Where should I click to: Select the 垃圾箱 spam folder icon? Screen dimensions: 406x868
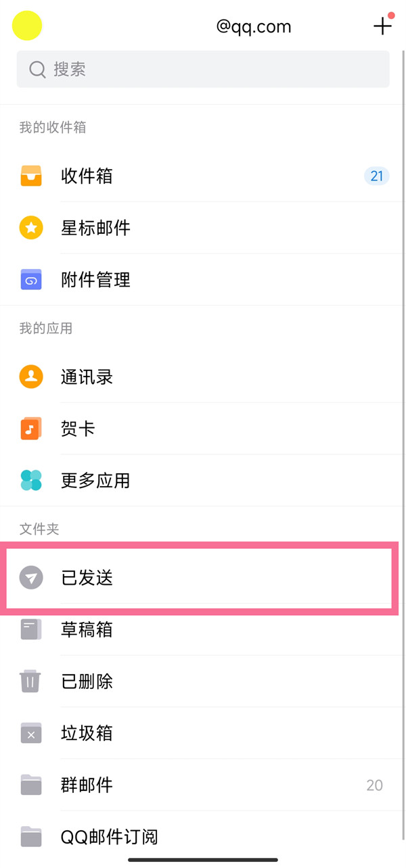tap(30, 733)
